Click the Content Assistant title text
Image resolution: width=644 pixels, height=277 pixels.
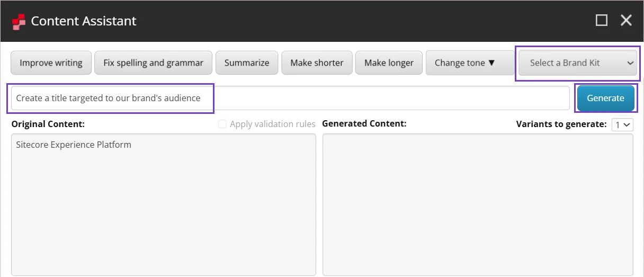click(84, 21)
